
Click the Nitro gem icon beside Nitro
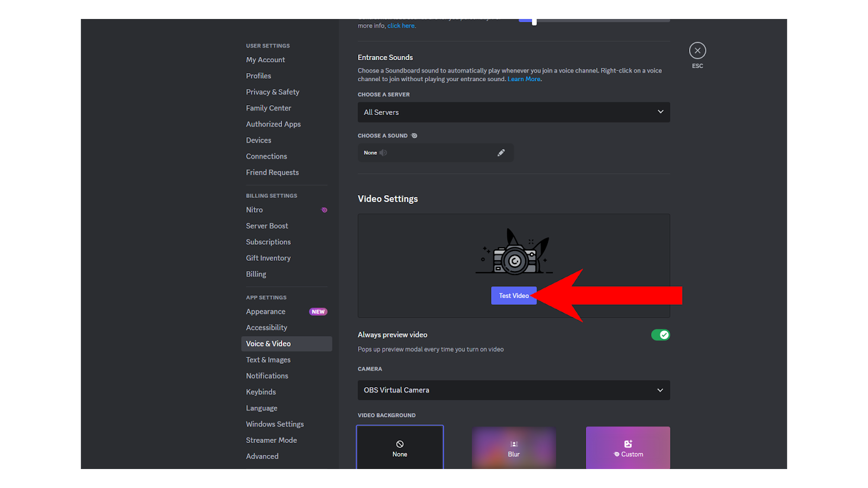(324, 209)
